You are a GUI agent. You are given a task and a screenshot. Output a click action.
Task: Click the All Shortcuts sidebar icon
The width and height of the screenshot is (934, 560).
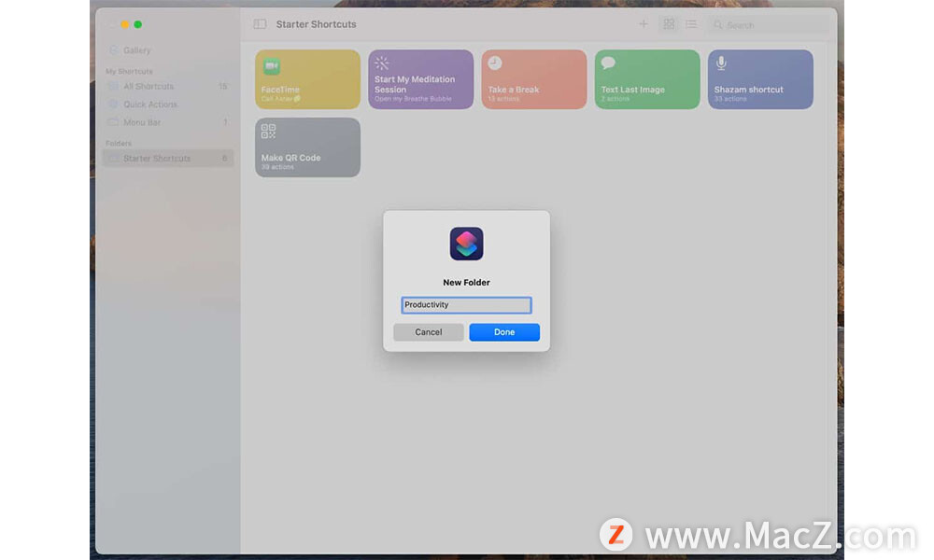113,86
